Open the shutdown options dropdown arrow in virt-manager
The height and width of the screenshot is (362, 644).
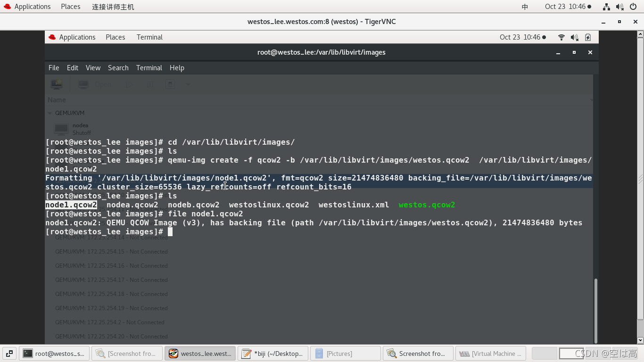(x=188, y=84)
